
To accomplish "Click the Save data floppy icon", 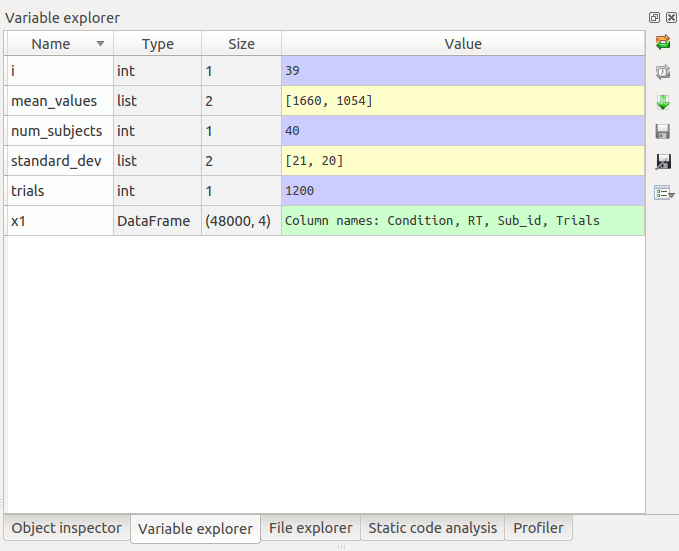I will pyautogui.click(x=663, y=131).
